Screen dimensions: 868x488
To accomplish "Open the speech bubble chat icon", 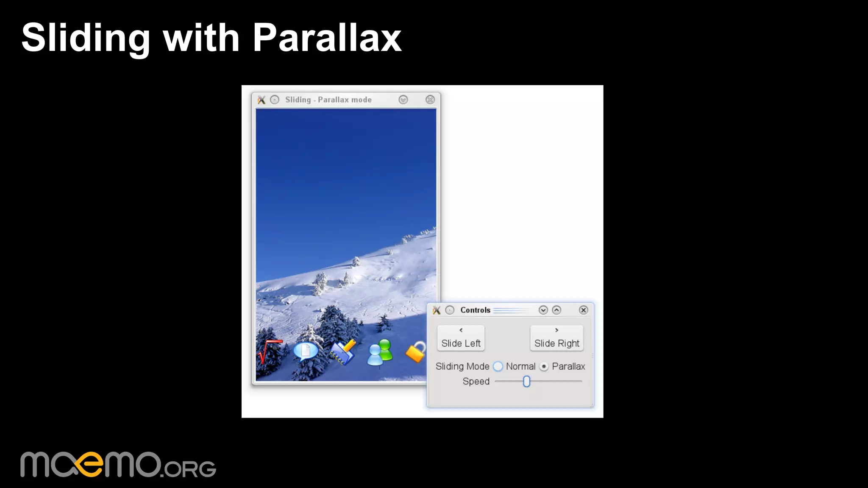I will point(306,351).
